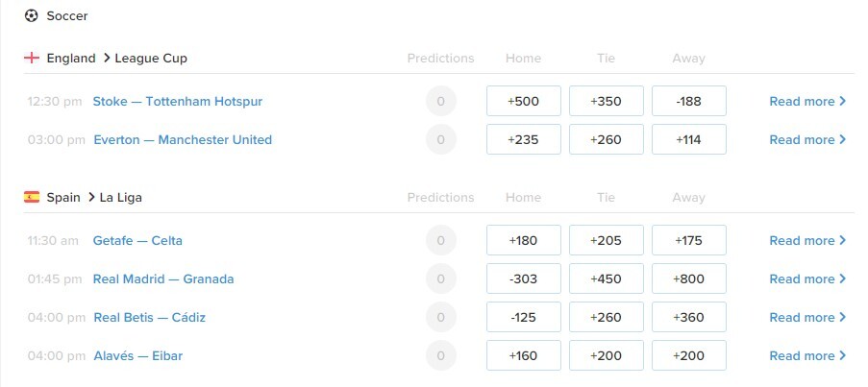The width and height of the screenshot is (868, 387).
Task: Open the League Cup competition link
Action: tap(151, 58)
